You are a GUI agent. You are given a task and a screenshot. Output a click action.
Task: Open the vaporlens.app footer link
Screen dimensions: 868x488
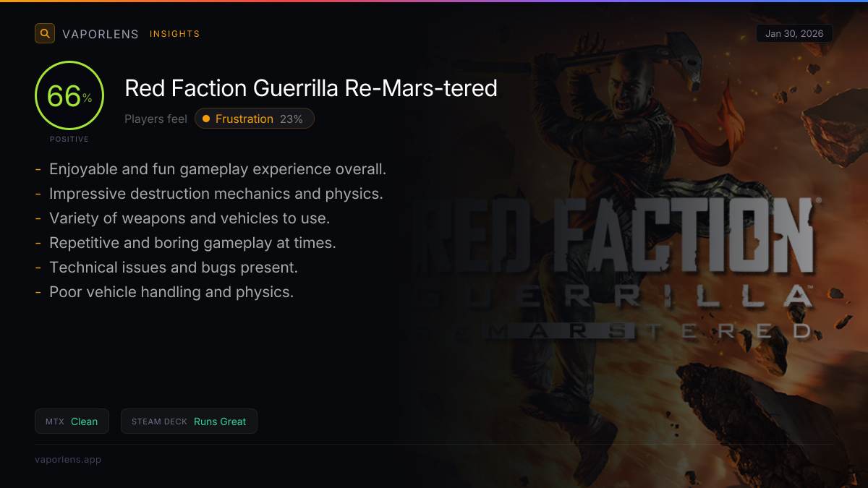[68, 459]
